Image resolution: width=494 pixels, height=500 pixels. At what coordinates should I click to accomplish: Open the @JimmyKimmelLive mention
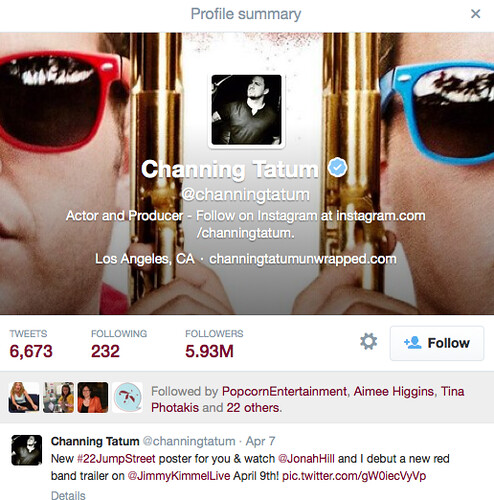179,476
